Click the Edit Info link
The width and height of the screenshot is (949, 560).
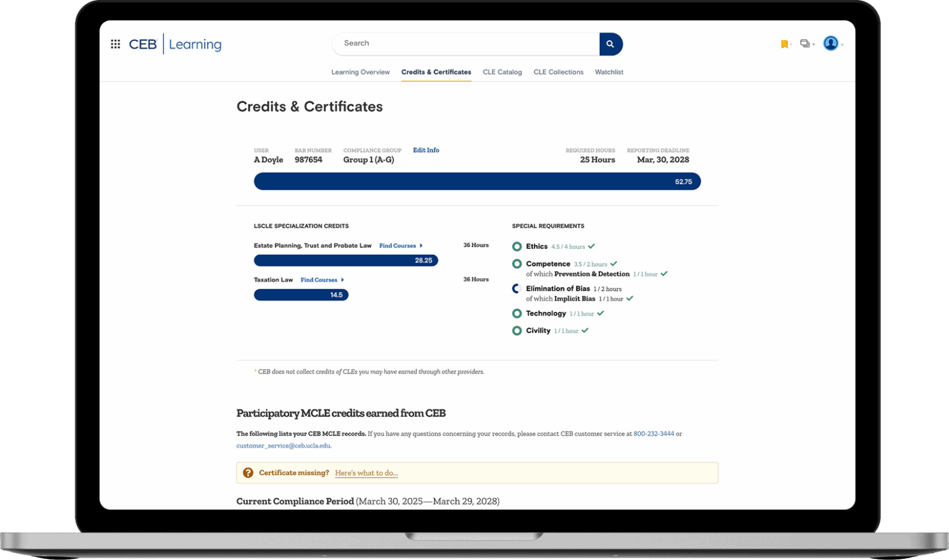coord(426,150)
